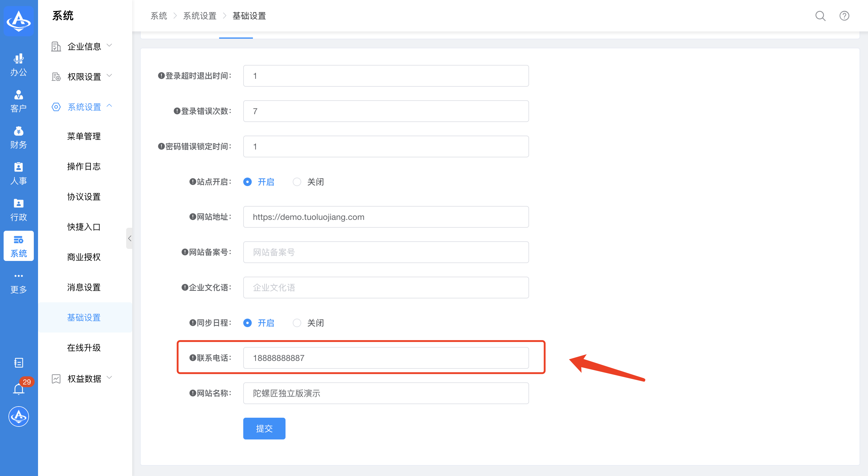Click the notification bell with 29 badge
This screenshot has width=868, height=476.
coord(18,389)
